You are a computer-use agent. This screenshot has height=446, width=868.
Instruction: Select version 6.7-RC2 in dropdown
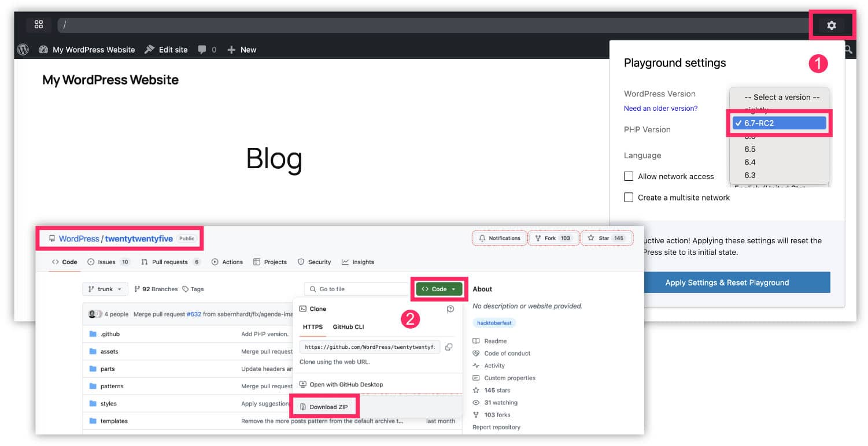779,123
